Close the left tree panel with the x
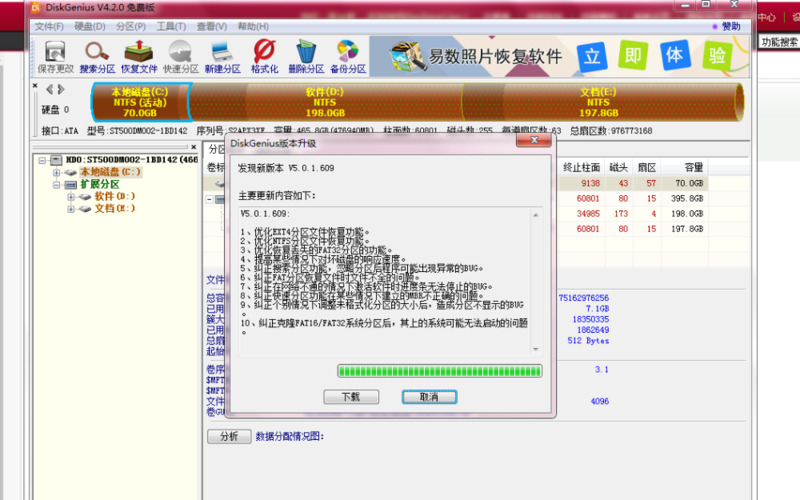 click(193, 147)
